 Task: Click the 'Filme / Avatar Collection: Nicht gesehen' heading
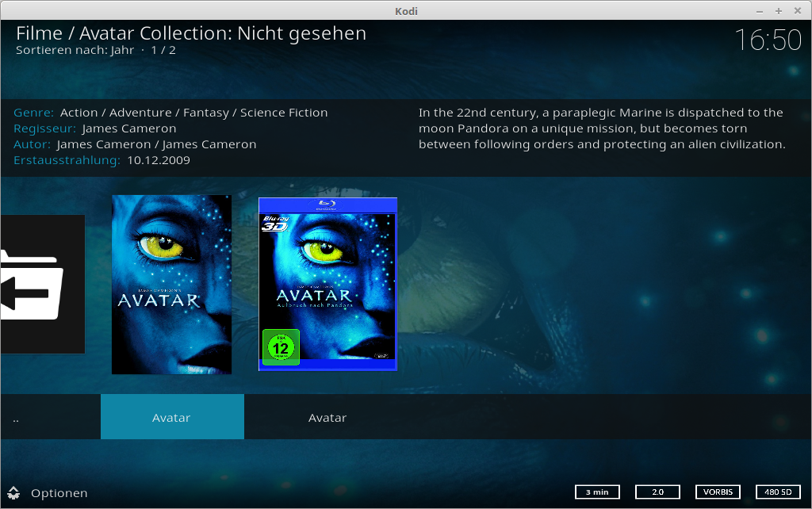(x=191, y=33)
